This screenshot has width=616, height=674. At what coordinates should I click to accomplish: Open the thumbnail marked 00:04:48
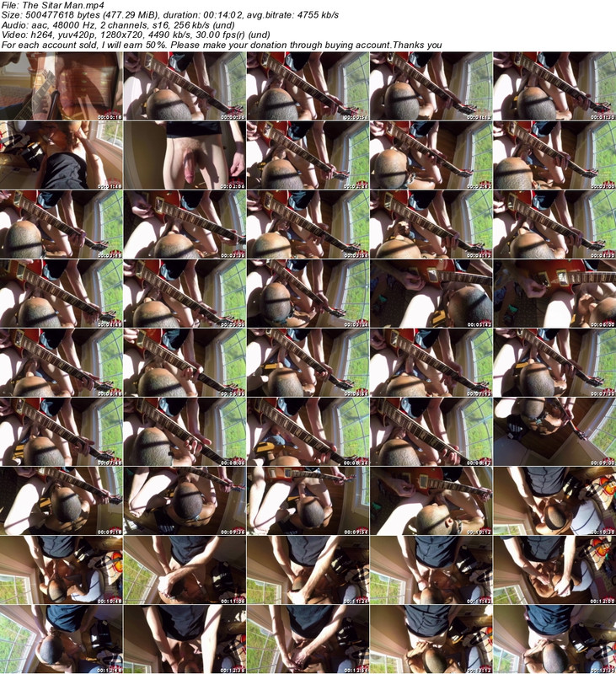(x=62, y=293)
